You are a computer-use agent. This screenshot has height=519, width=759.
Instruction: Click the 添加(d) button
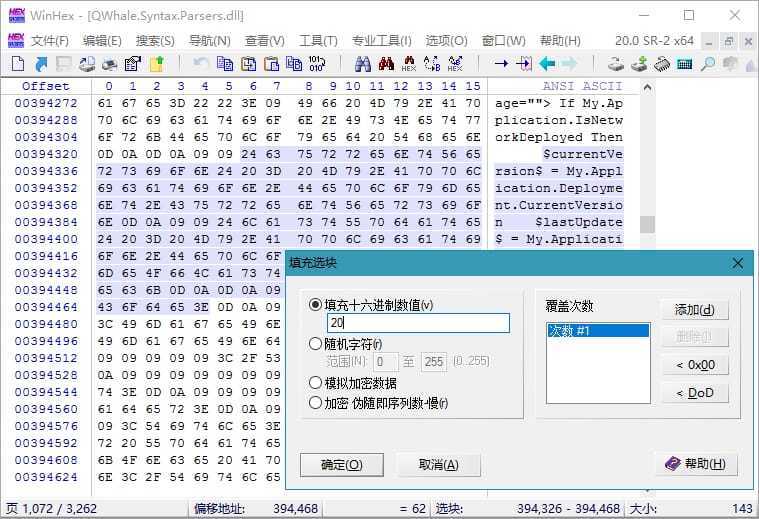[x=695, y=310]
